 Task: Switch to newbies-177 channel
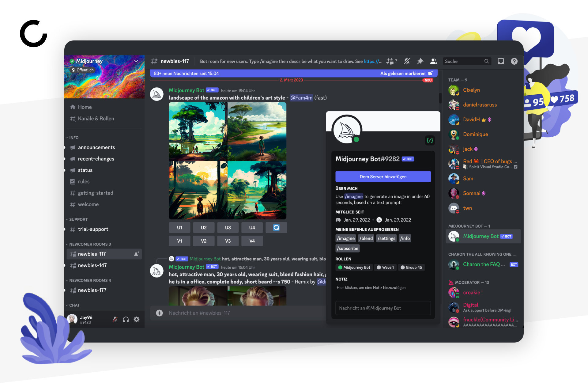point(104,290)
